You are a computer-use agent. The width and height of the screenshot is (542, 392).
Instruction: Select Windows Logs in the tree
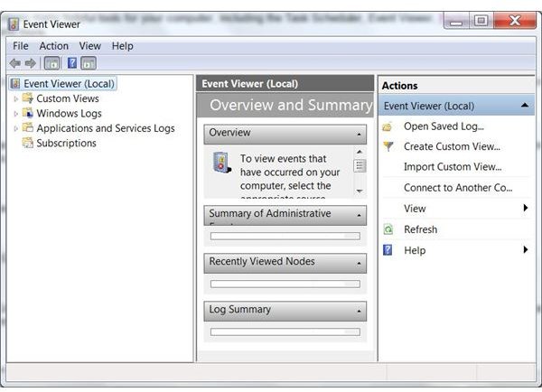pyautogui.click(x=70, y=114)
